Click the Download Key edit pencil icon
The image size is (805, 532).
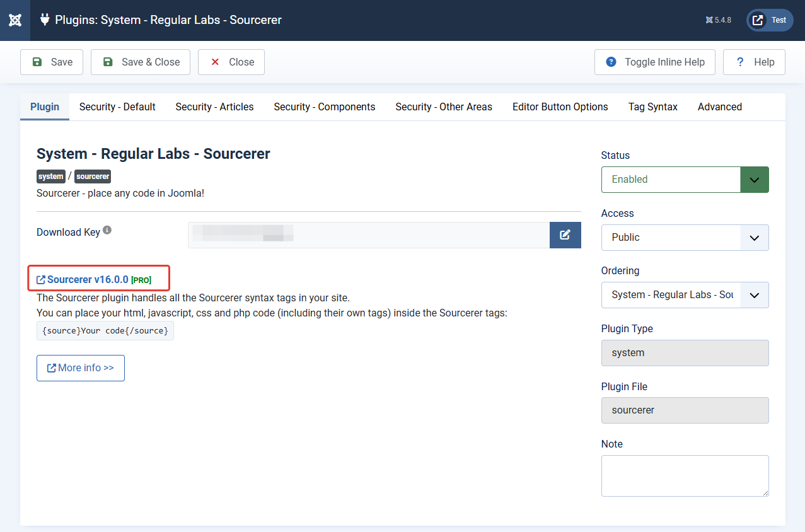565,234
